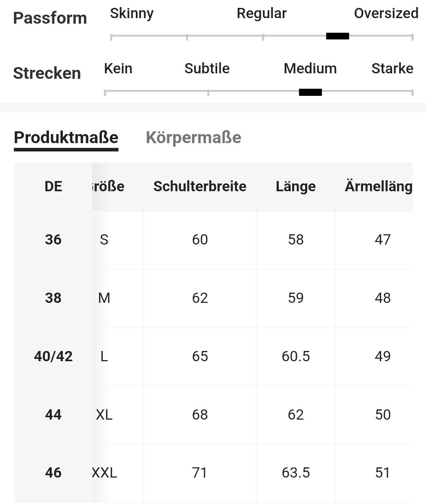Click the shoulder width value 62
426x504 pixels.
[200, 298]
